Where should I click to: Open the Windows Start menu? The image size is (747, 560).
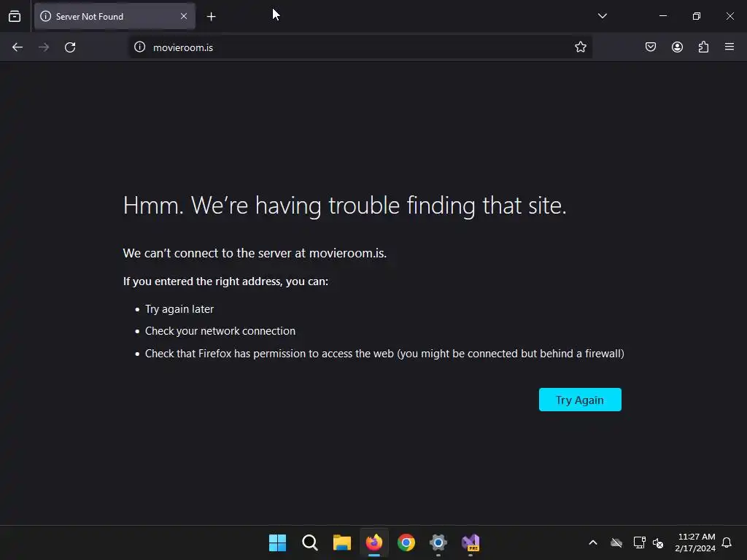pos(277,542)
